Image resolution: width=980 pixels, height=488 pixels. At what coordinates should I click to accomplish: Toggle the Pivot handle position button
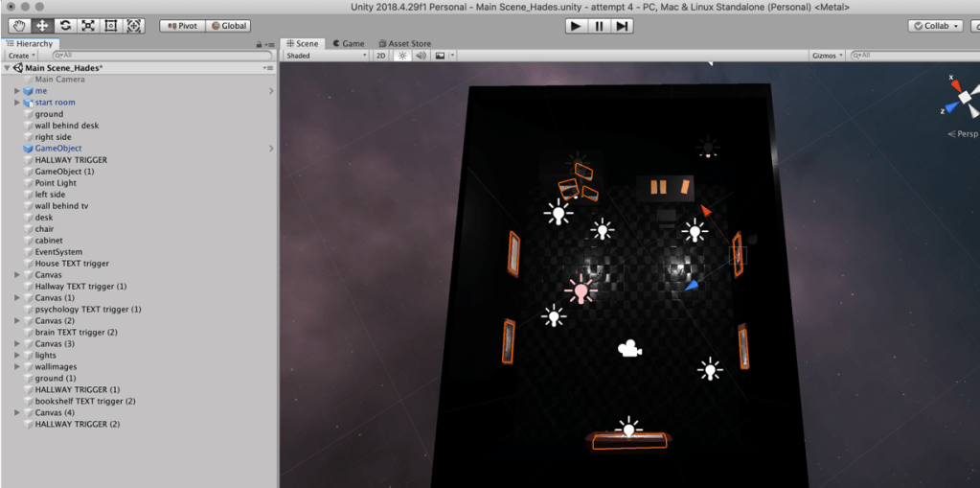point(181,26)
